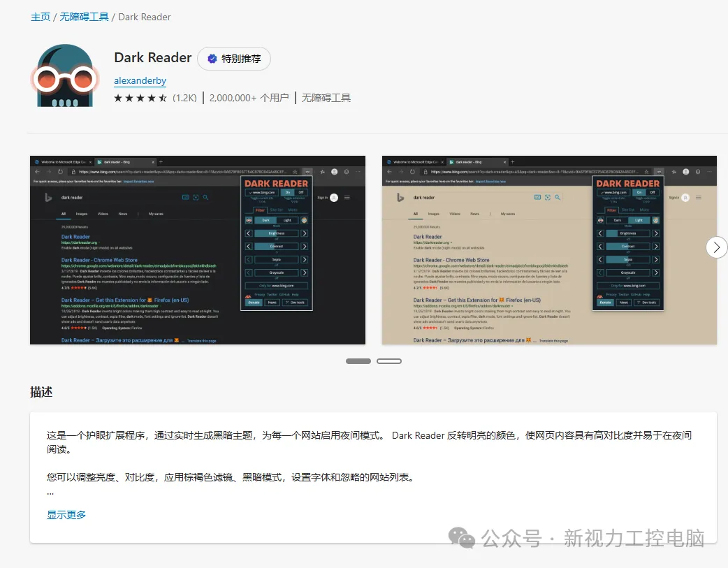Click the star rating row
The width and height of the screenshot is (728, 568).
point(140,98)
